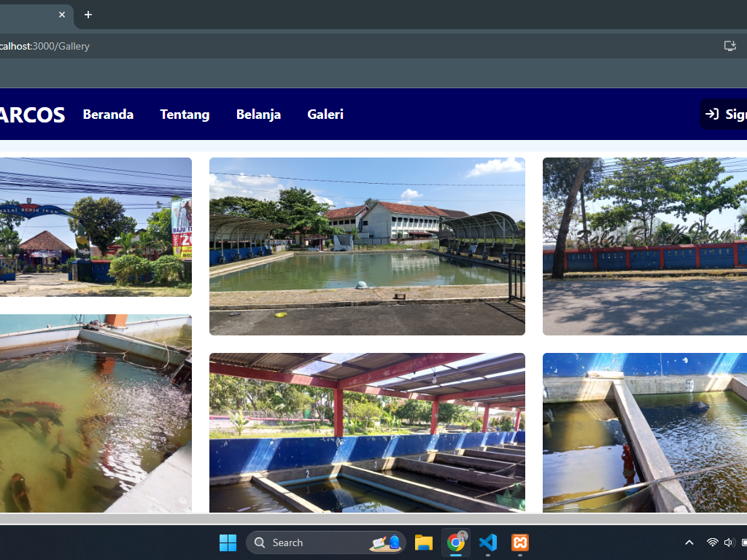Expand the hidden system tray icons chevron
This screenshot has height=560, width=747.
click(689, 542)
